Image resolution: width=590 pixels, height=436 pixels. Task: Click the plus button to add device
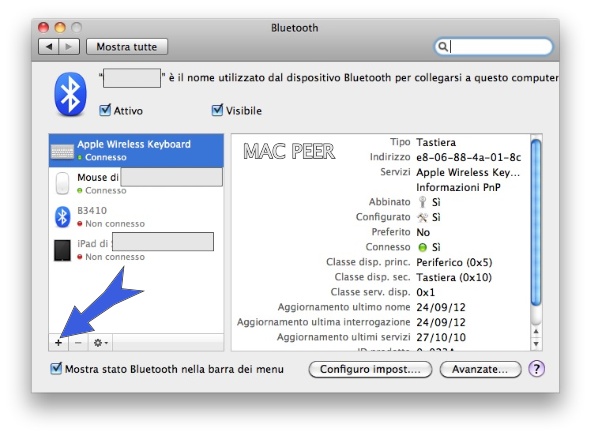pyautogui.click(x=58, y=343)
